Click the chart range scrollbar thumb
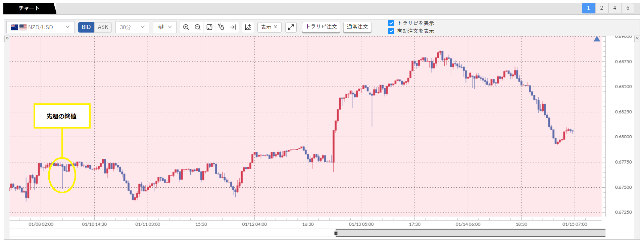Screen dimensions: 644x242 tap(470, 233)
